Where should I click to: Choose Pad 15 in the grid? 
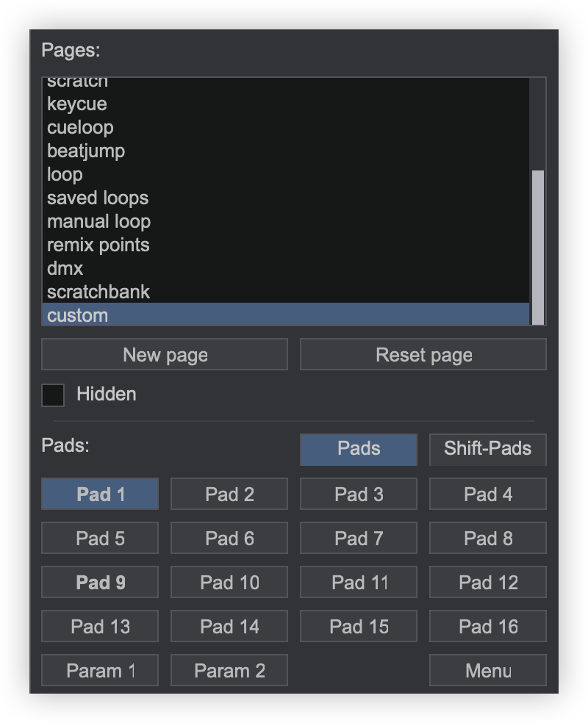pos(359,626)
